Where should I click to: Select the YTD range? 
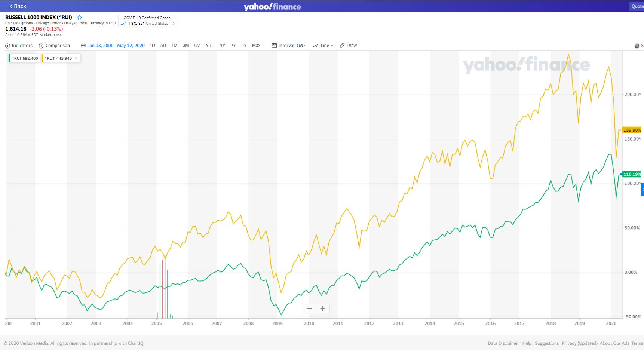point(210,46)
